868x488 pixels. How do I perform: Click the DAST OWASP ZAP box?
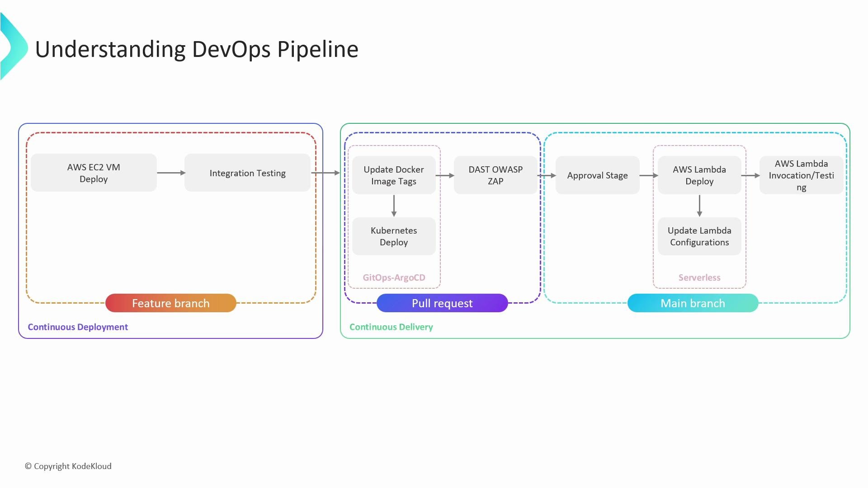495,175
